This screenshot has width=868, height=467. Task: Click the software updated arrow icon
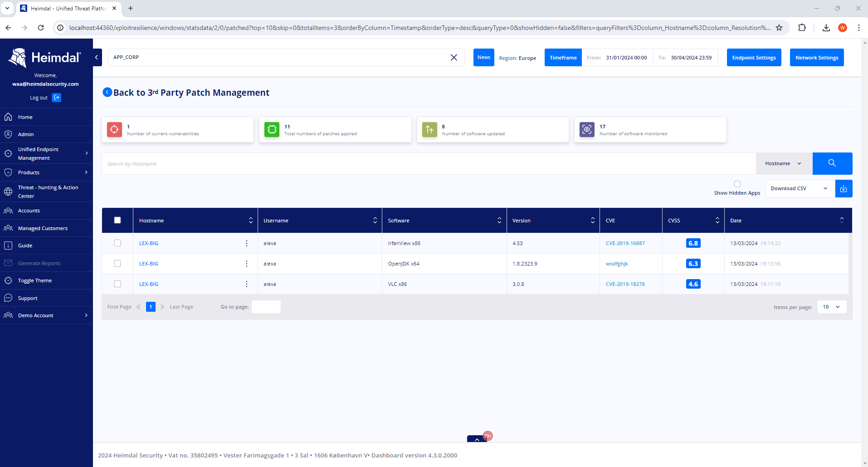click(x=429, y=129)
